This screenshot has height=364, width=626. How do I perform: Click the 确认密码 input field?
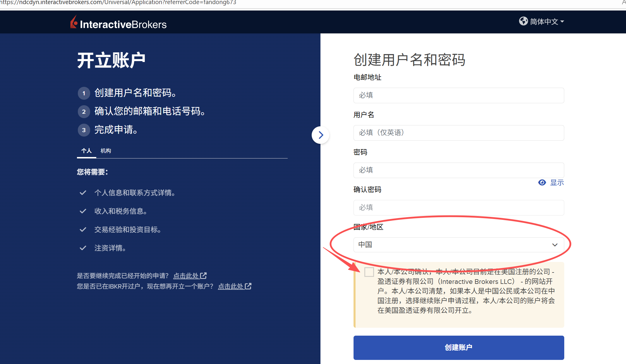pos(458,208)
